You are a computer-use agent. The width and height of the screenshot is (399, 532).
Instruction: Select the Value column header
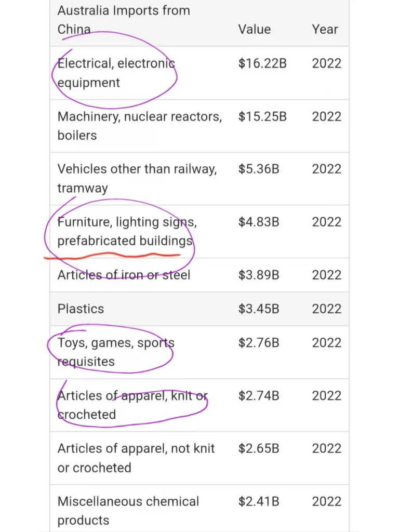click(x=255, y=30)
